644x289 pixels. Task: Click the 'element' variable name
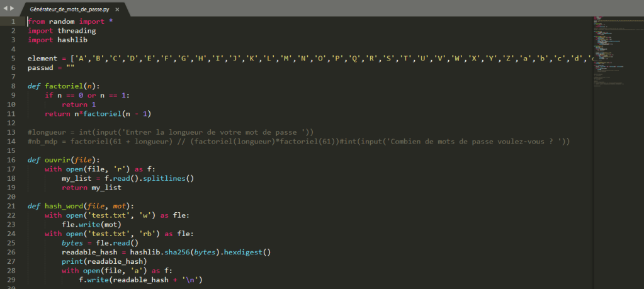click(x=42, y=58)
